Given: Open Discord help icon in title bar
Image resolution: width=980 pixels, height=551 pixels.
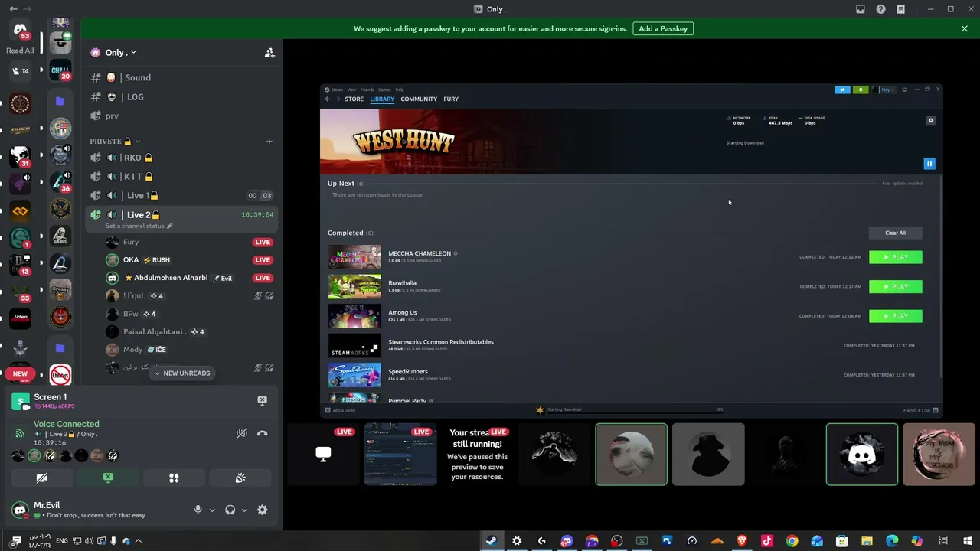Looking at the screenshot, I should click(880, 9).
